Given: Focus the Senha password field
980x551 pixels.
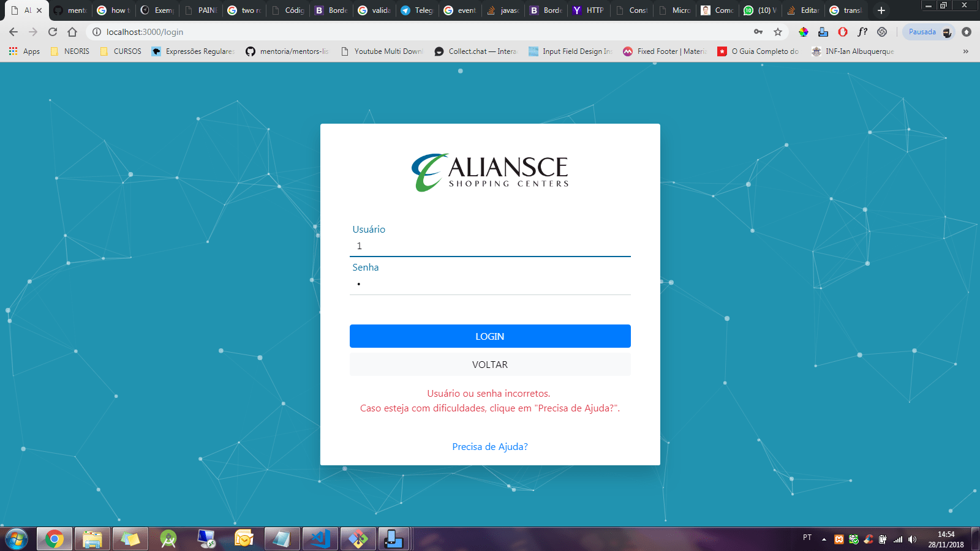Looking at the screenshot, I should [x=490, y=284].
